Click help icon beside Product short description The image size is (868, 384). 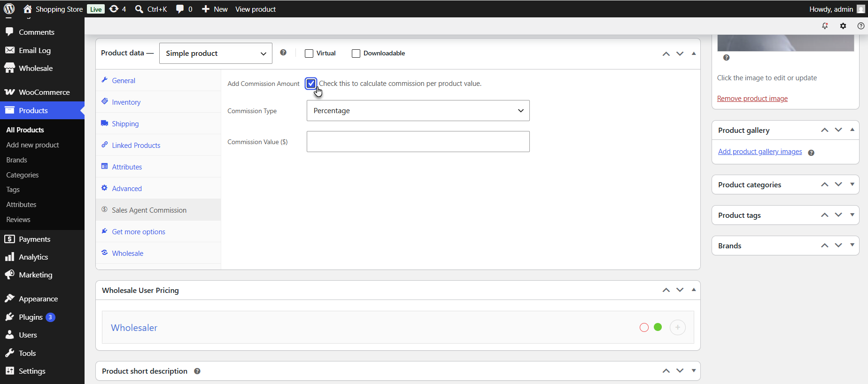tap(197, 371)
